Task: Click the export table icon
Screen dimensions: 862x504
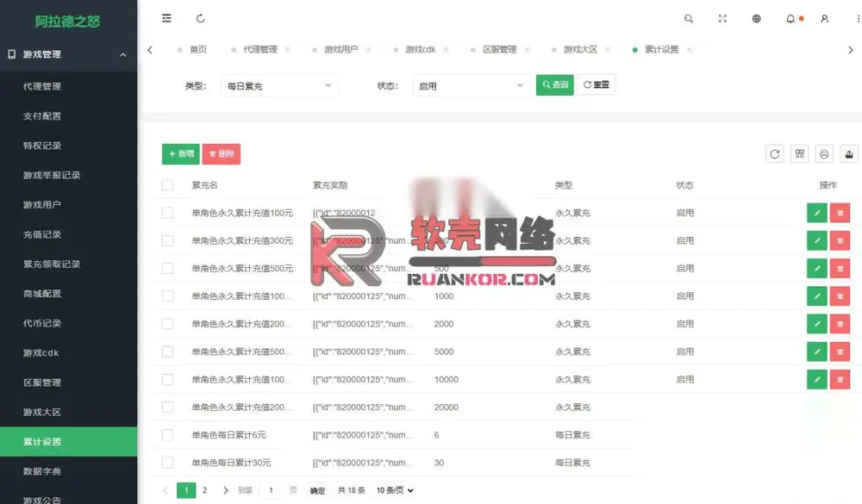Action: (x=849, y=154)
